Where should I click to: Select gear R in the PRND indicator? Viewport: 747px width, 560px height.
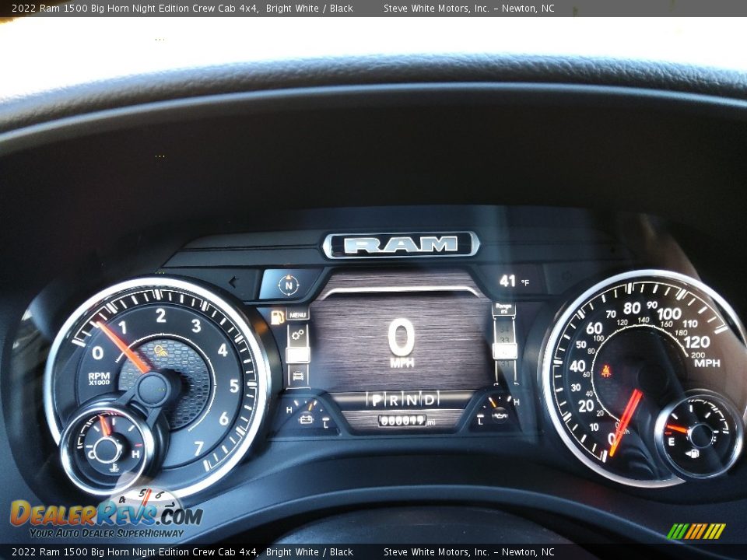pos(394,400)
